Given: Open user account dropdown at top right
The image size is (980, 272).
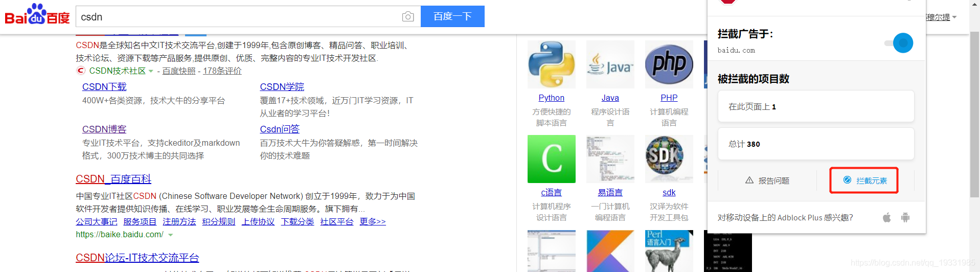Looking at the screenshot, I should [942, 17].
